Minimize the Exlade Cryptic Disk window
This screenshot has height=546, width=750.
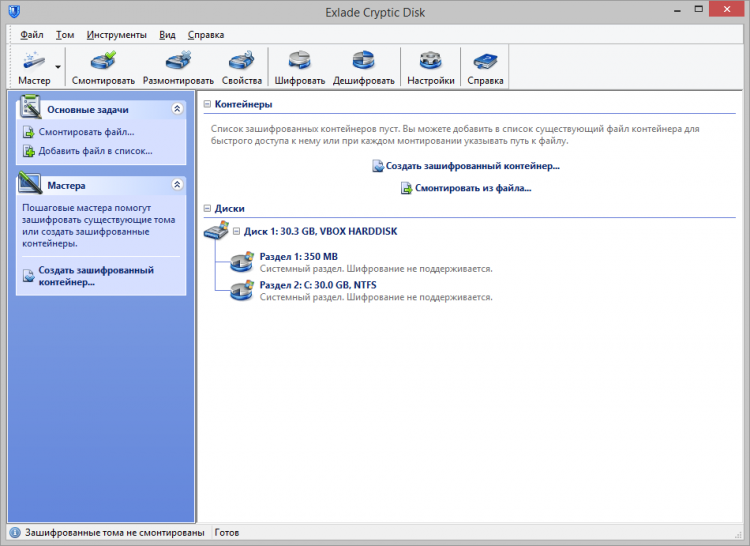(x=677, y=10)
